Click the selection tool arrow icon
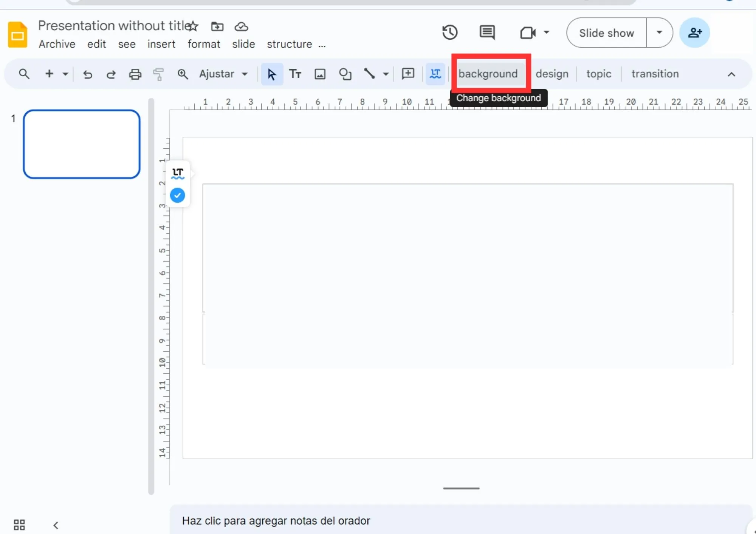The image size is (756, 534). (x=271, y=74)
